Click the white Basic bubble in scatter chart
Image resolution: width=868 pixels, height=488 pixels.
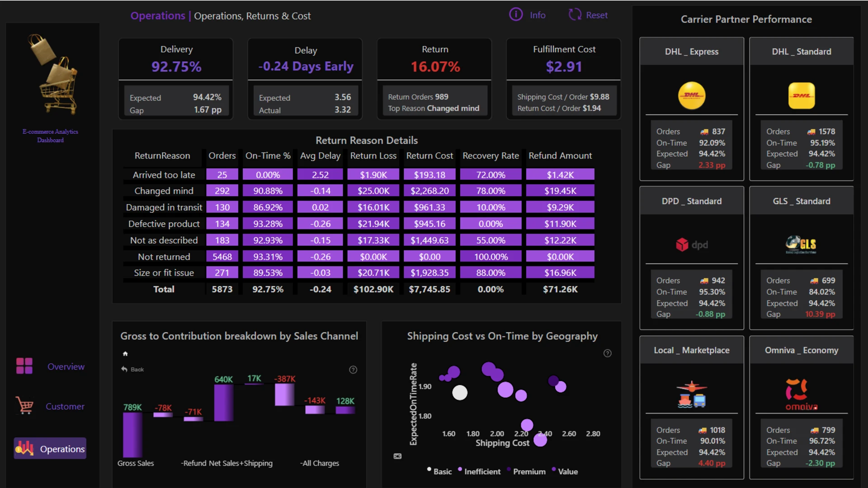coord(460,393)
